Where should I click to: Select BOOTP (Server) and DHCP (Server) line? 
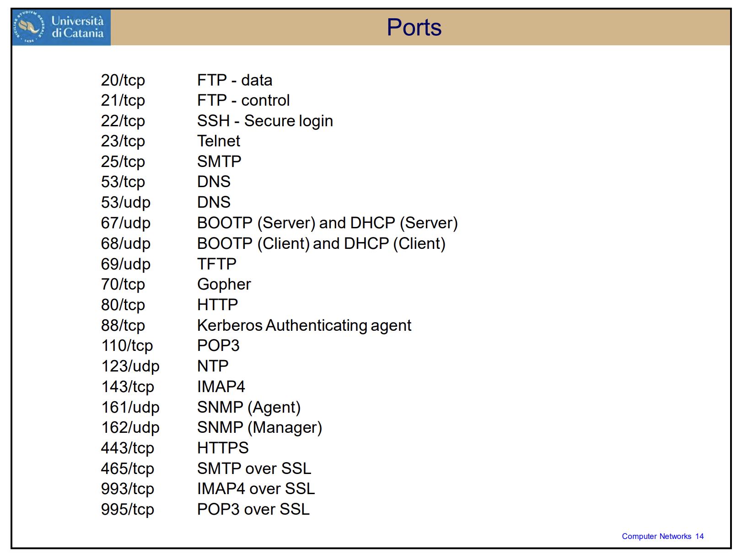[x=327, y=223]
